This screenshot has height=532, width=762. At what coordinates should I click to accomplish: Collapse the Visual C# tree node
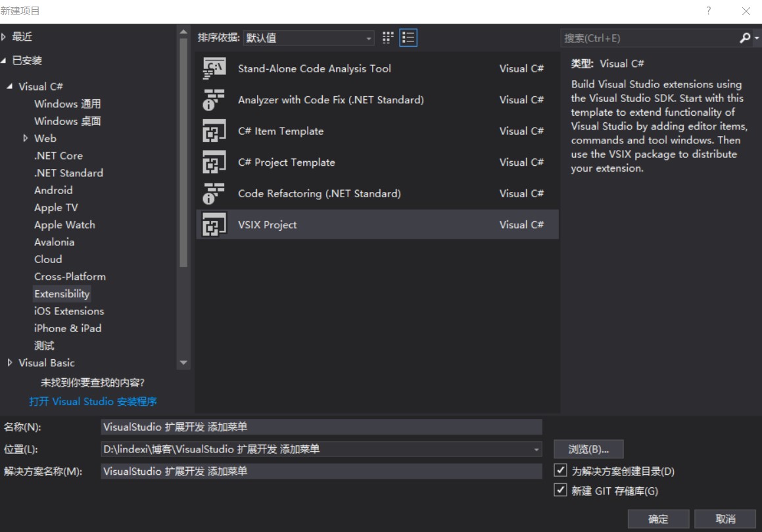[10, 86]
